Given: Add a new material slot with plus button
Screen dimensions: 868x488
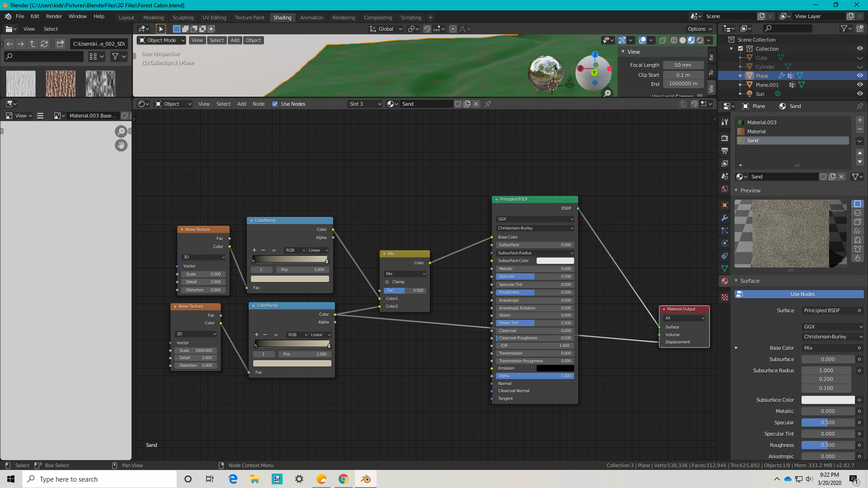Looking at the screenshot, I should click(x=859, y=120).
